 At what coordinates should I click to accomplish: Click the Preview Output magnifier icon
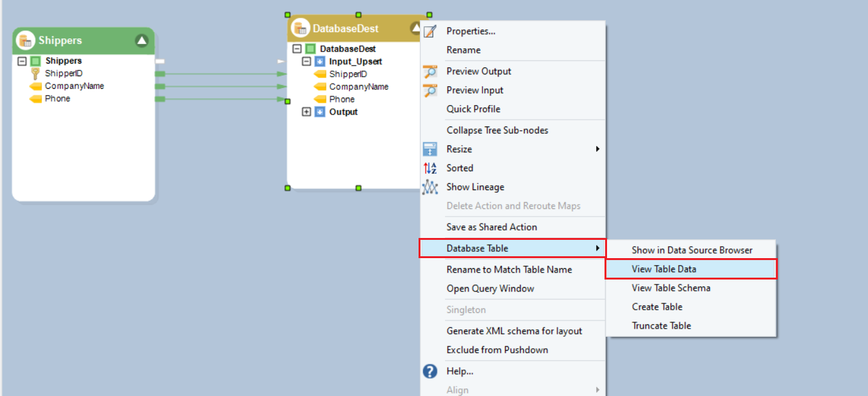click(430, 71)
